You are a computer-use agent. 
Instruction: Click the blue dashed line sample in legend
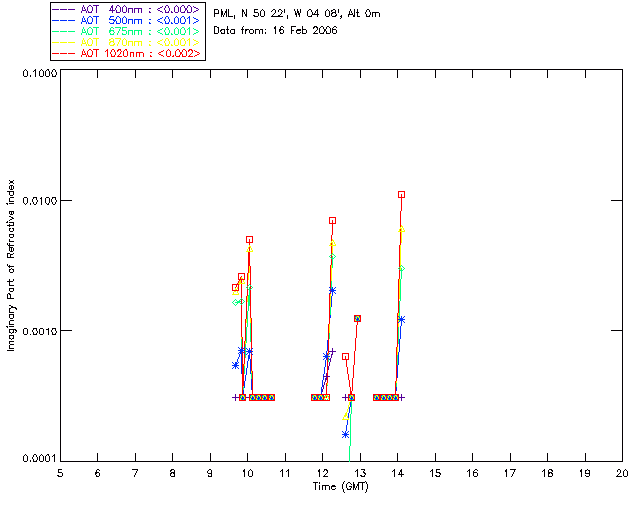[64, 20]
